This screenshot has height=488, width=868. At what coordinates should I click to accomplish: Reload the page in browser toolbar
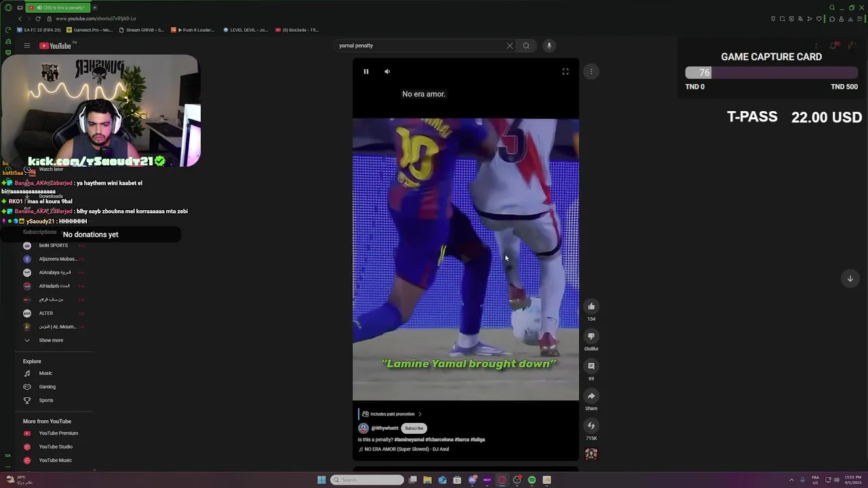pos(38,18)
